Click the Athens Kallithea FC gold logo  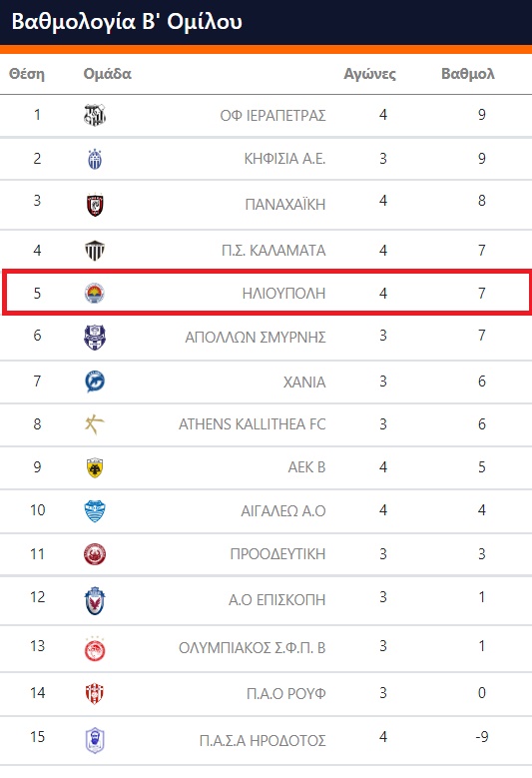coord(95,424)
